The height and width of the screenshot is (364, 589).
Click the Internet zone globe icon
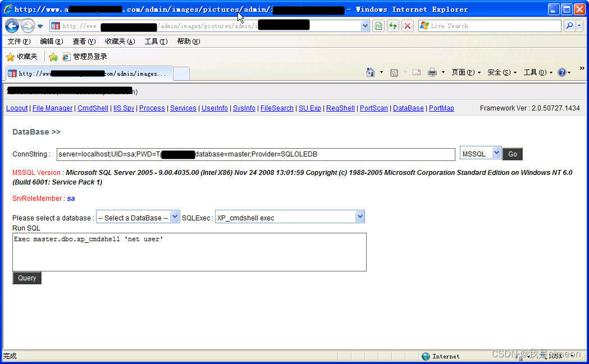point(426,356)
